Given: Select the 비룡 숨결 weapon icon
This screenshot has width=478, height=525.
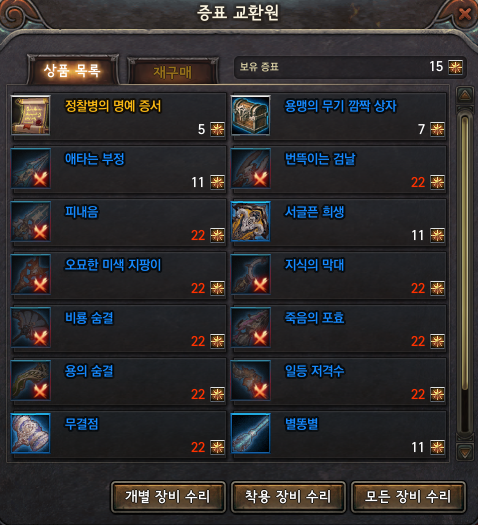Looking at the screenshot, I should (x=31, y=327).
